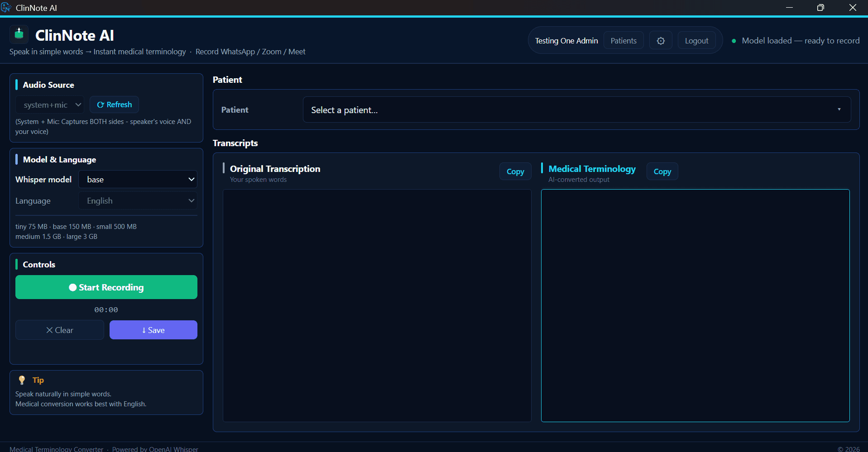
Task: Click the ClinNote AI green logo icon
Action: (x=19, y=34)
